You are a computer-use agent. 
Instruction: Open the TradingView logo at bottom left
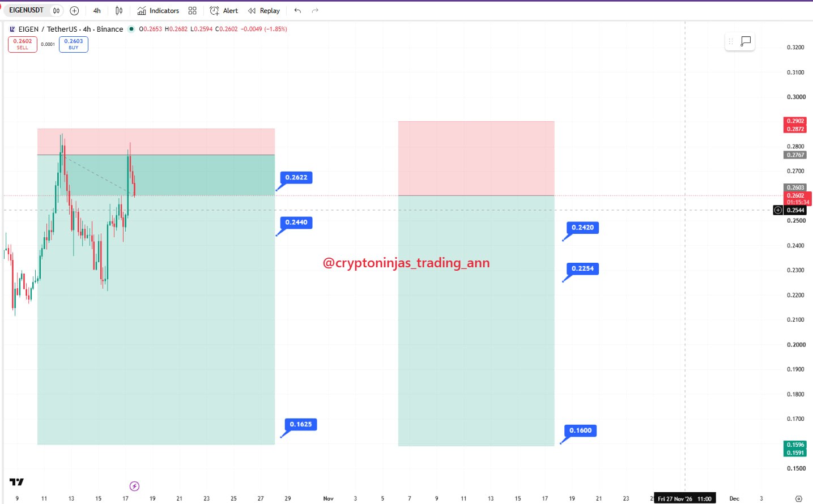tap(16, 482)
